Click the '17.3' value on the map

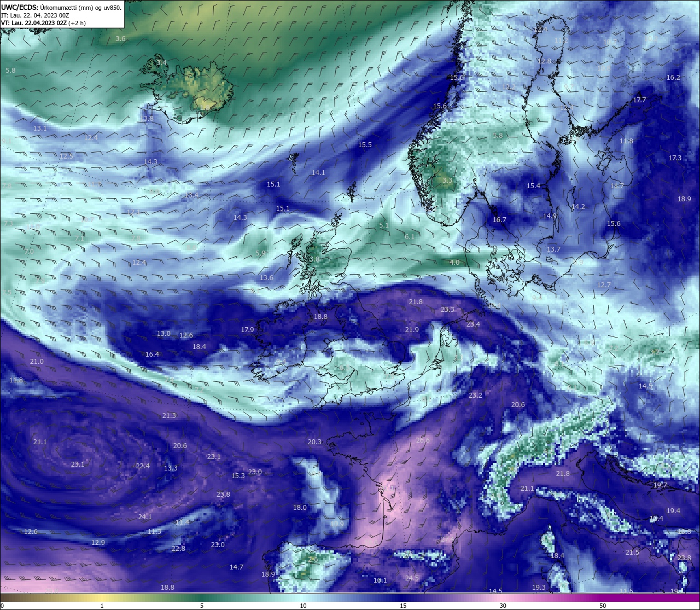675,158
